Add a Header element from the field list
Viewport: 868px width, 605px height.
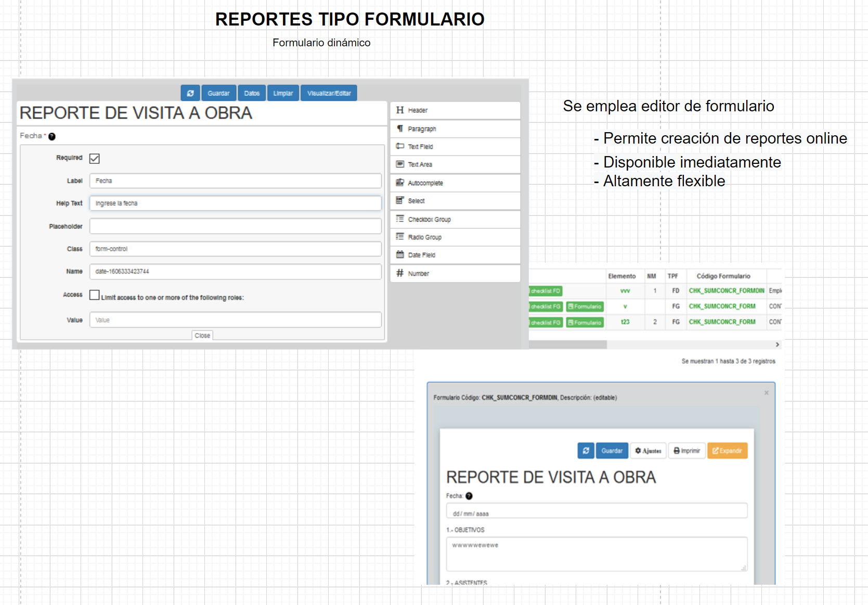tap(455, 110)
